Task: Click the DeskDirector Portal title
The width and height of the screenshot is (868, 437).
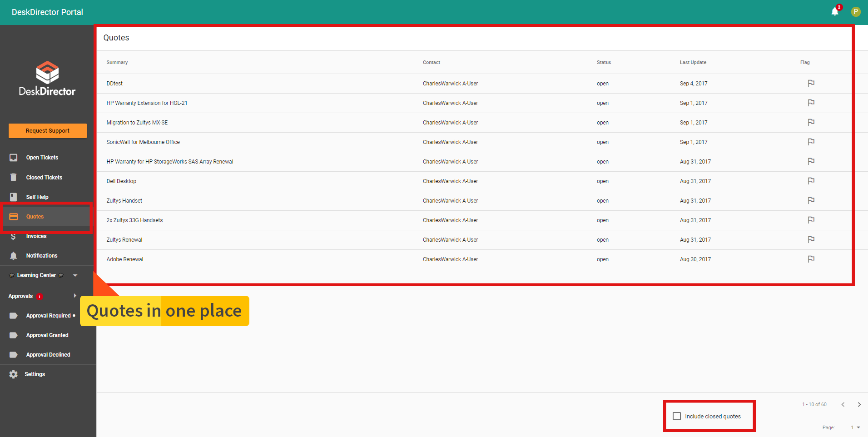Action: click(x=47, y=12)
